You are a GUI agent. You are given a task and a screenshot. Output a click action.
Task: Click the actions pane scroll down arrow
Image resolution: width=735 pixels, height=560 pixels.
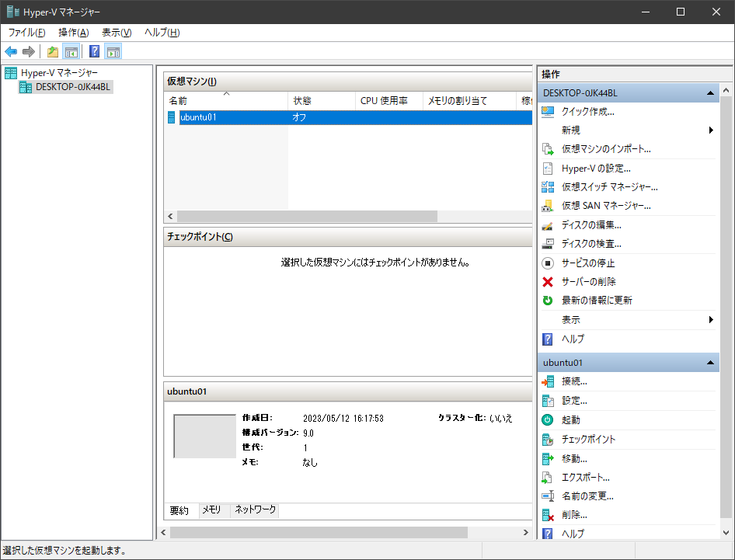(x=726, y=533)
